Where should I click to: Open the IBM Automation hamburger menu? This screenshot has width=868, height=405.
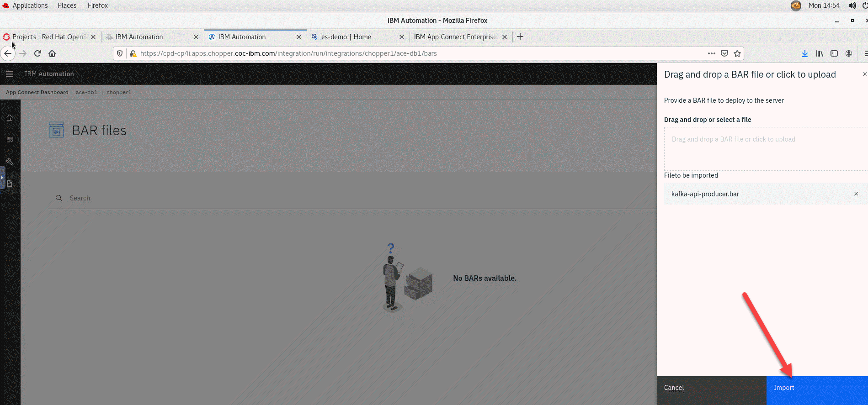click(10, 74)
